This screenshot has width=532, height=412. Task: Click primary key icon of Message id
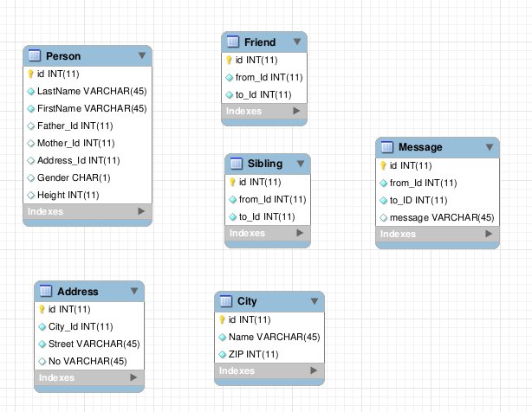383,165
